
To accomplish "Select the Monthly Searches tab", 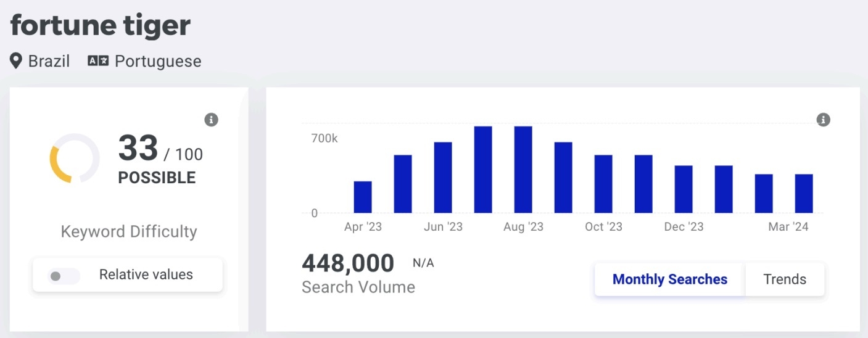I will point(669,279).
